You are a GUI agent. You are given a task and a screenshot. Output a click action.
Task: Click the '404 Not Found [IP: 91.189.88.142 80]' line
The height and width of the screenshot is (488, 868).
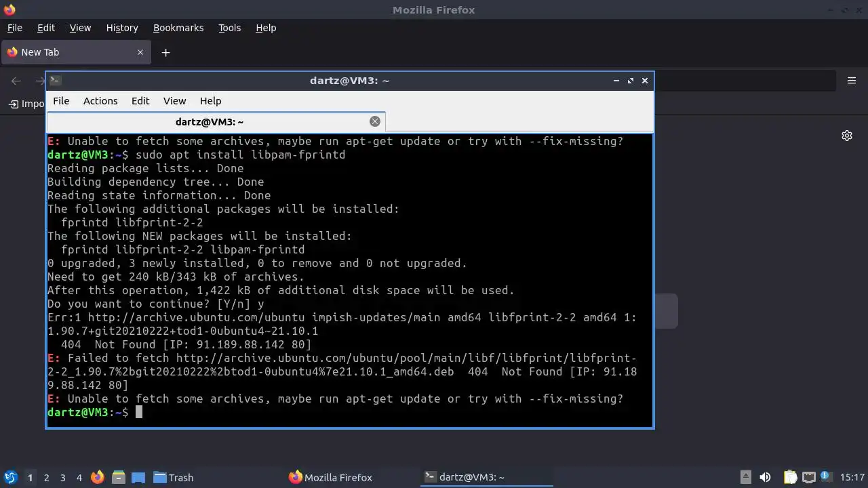(186, 344)
